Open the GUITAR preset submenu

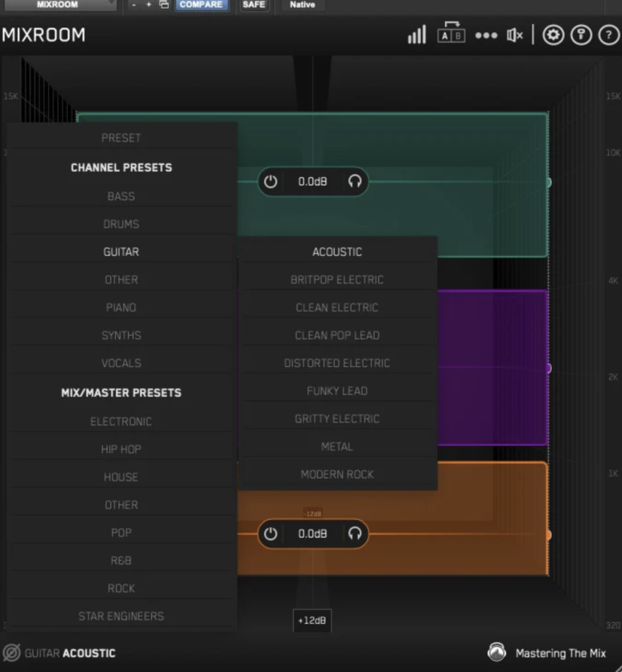click(122, 252)
